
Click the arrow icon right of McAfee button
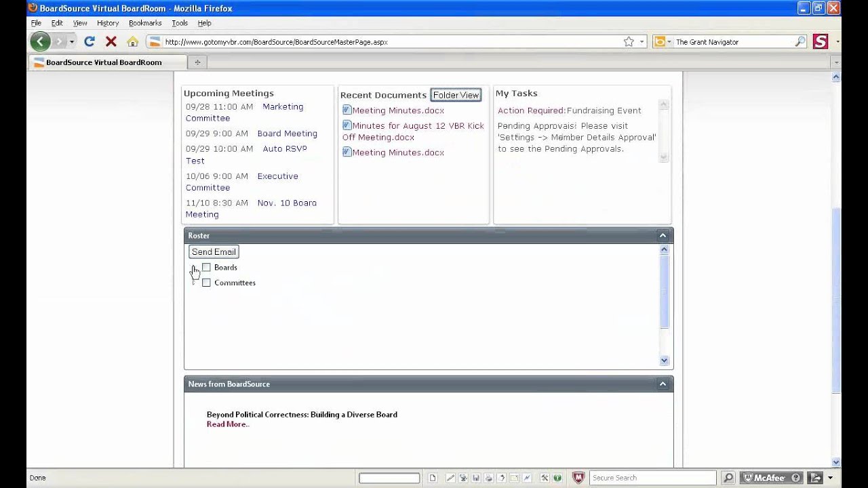pos(815,478)
